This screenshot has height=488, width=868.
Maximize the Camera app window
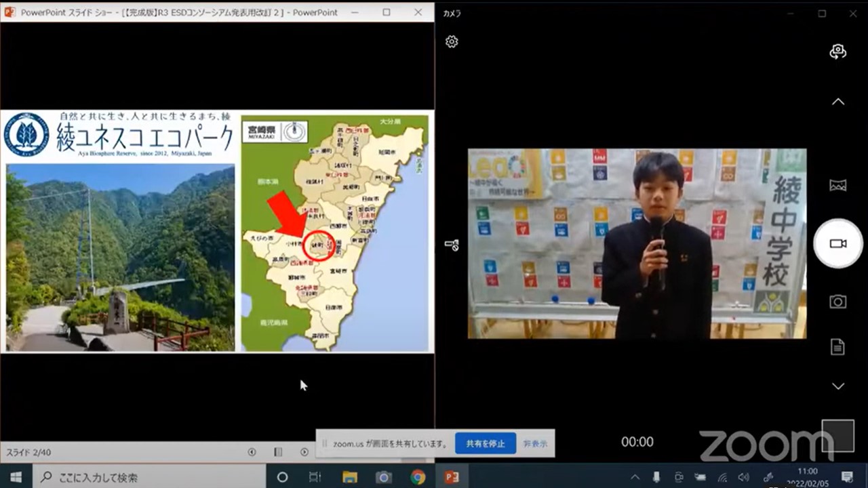pos(822,14)
